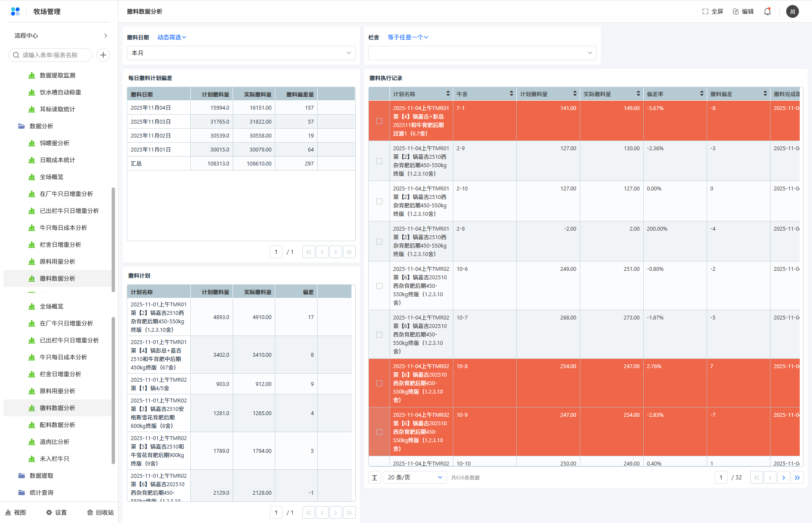Image resolution: width=812 pixels, height=523 pixels.
Task: Click the notification bell icon
Action: pos(767,11)
